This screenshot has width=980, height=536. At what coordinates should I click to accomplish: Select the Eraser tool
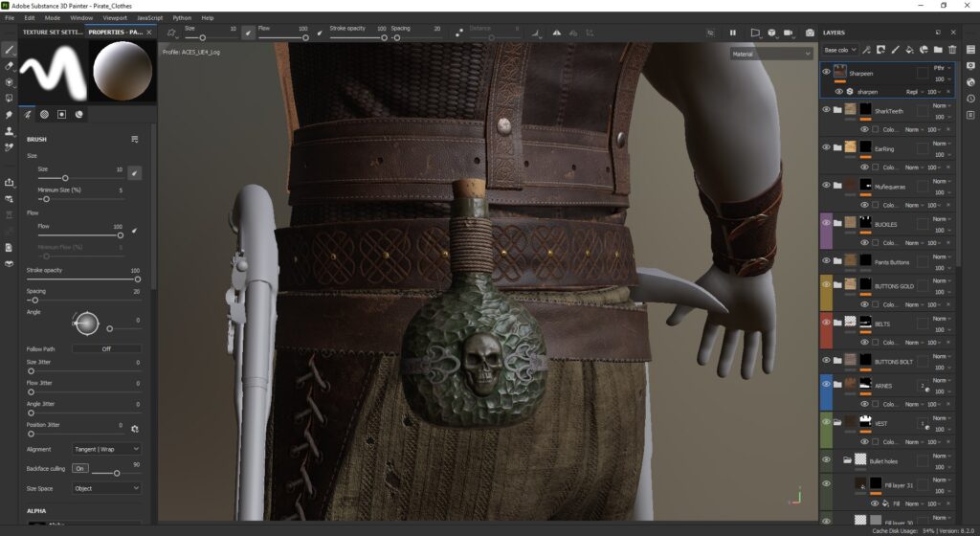click(x=9, y=66)
